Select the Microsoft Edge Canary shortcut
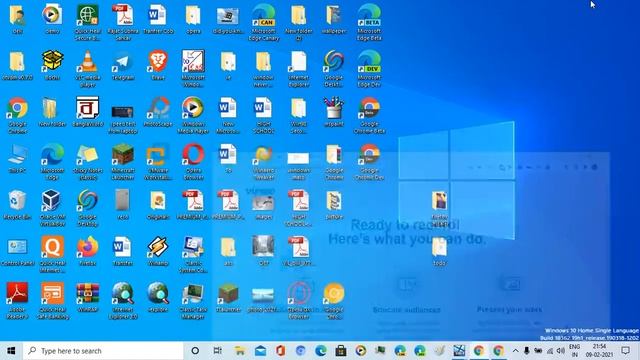 pos(264,22)
